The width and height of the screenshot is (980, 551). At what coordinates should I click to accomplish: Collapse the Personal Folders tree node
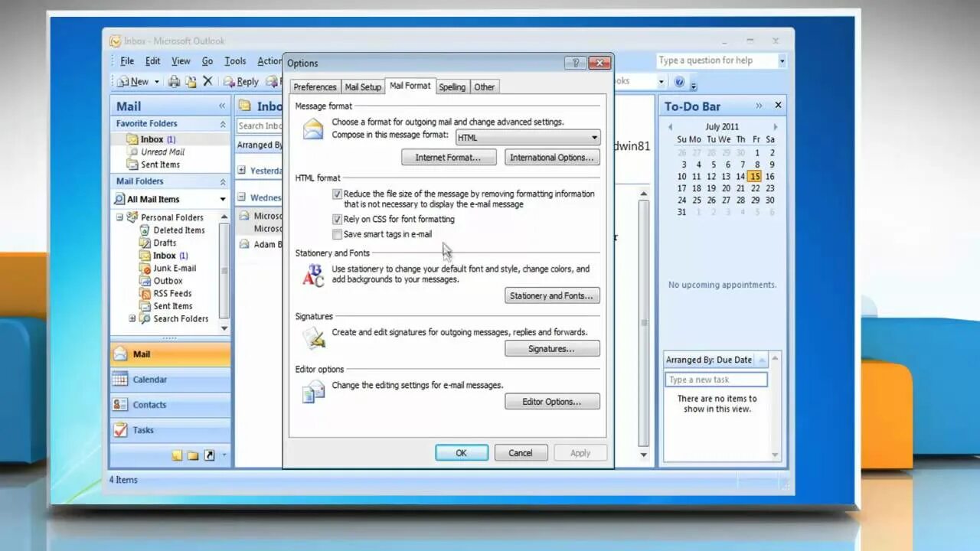[x=119, y=217]
